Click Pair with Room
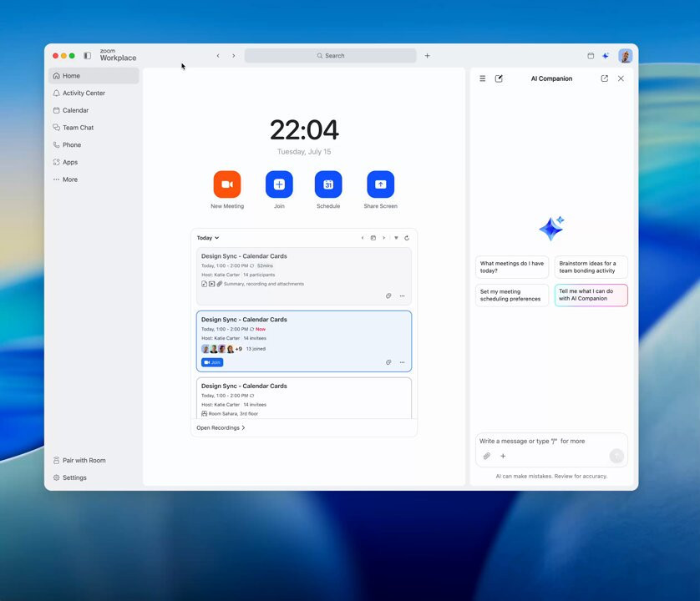The width and height of the screenshot is (700, 601). 94,460
